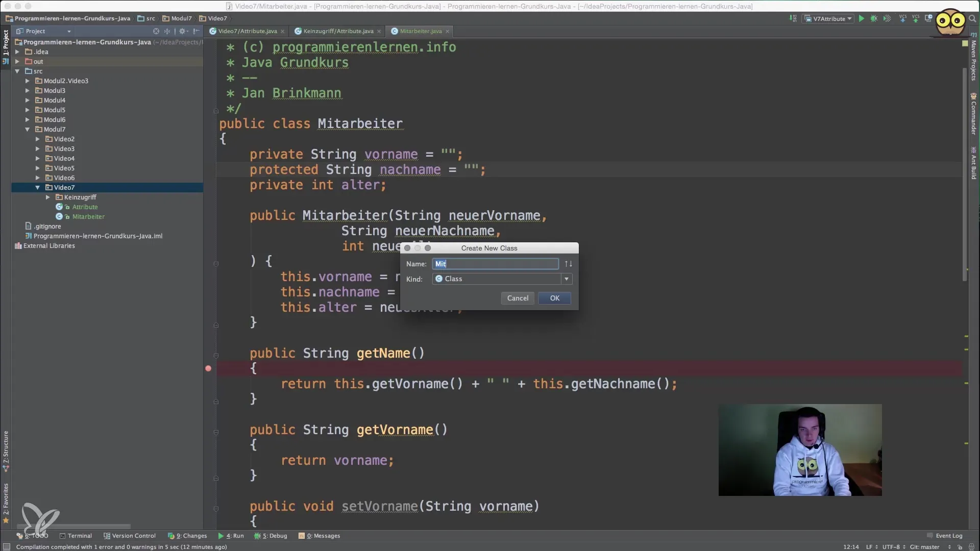Open the 6: TODO panel

click(x=32, y=536)
